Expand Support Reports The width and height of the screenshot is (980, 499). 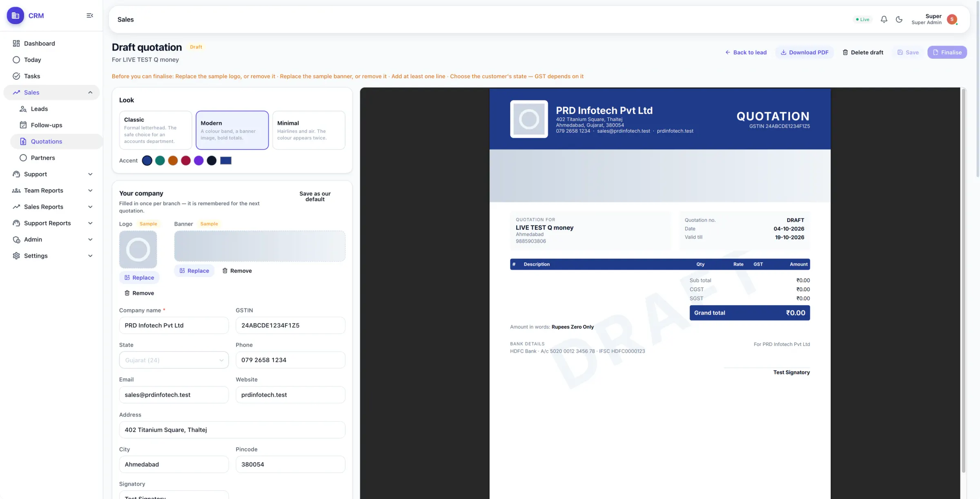51,223
